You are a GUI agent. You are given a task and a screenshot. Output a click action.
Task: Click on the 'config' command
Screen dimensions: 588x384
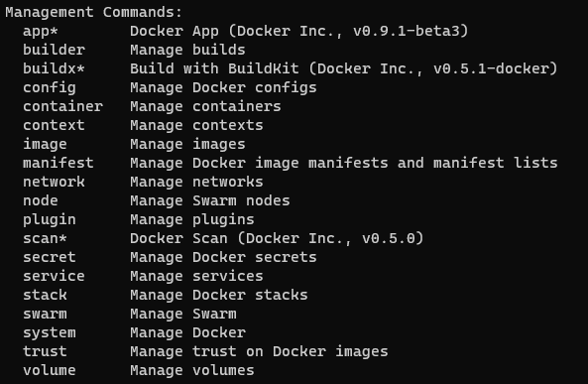(50, 88)
